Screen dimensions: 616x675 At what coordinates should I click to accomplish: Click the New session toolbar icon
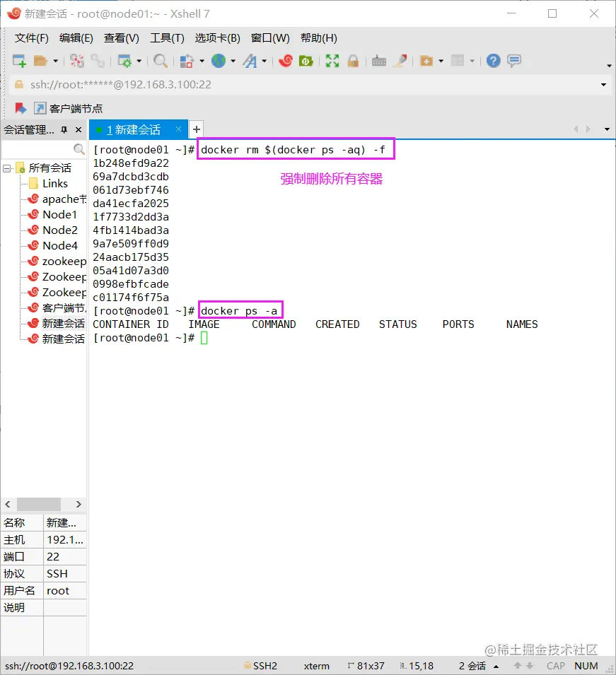(19, 61)
